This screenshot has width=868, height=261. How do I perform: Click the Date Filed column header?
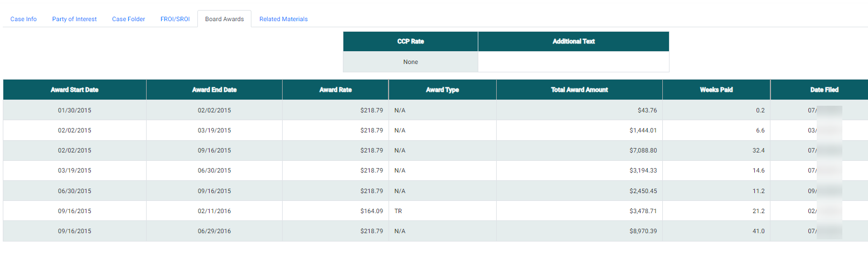pos(824,90)
